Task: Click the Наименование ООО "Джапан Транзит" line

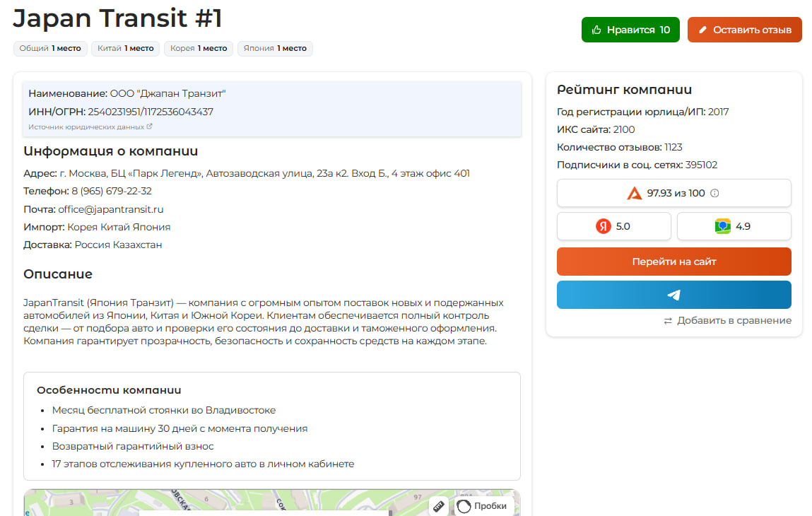Action: [x=127, y=94]
